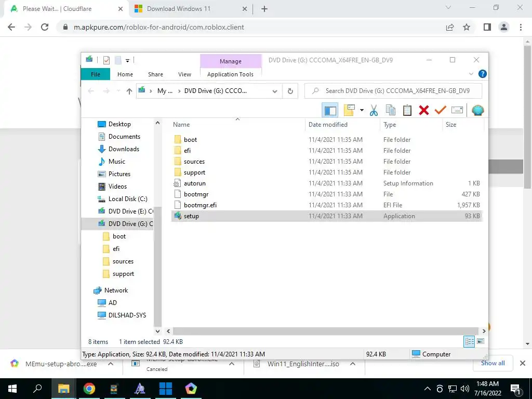Viewport: 532px width, 399px height.
Task: Open Customize Quick Access Toolbar dropdown
Action: click(128, 61)
